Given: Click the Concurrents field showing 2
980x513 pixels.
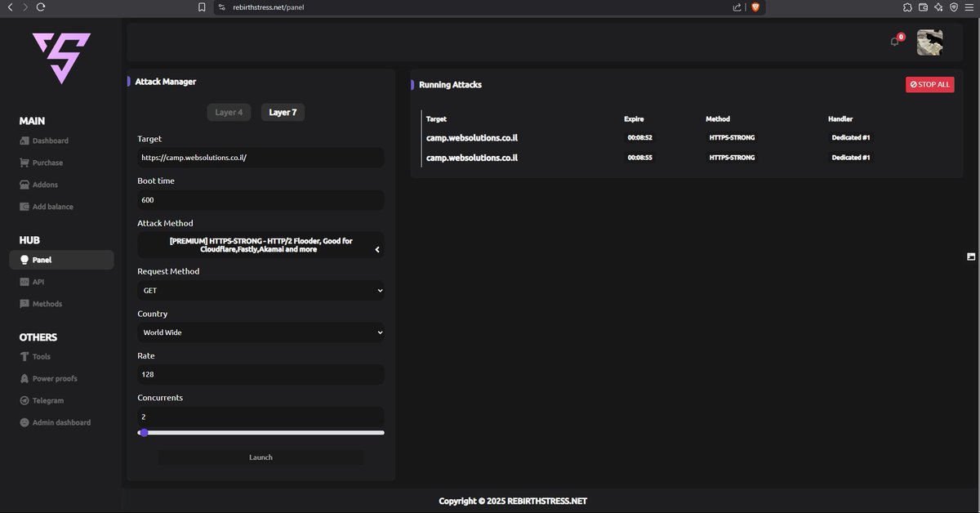Looking at the screenshot, I should click(261, 417).
